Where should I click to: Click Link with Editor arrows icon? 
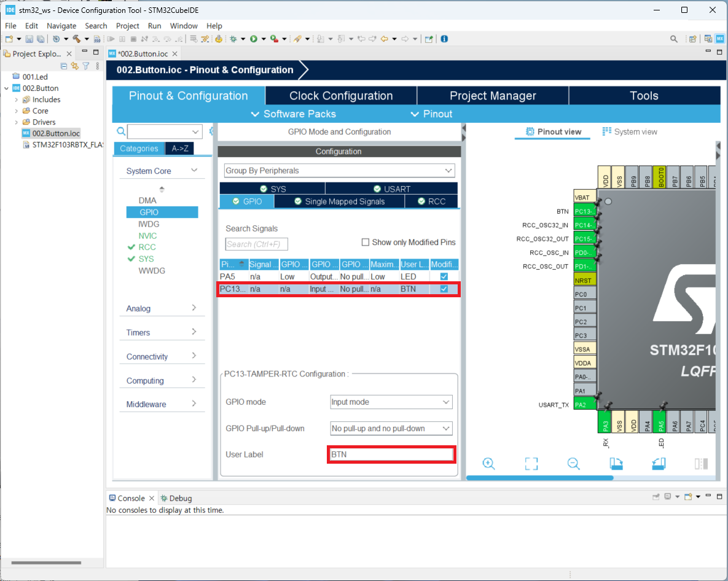(75, 66)
